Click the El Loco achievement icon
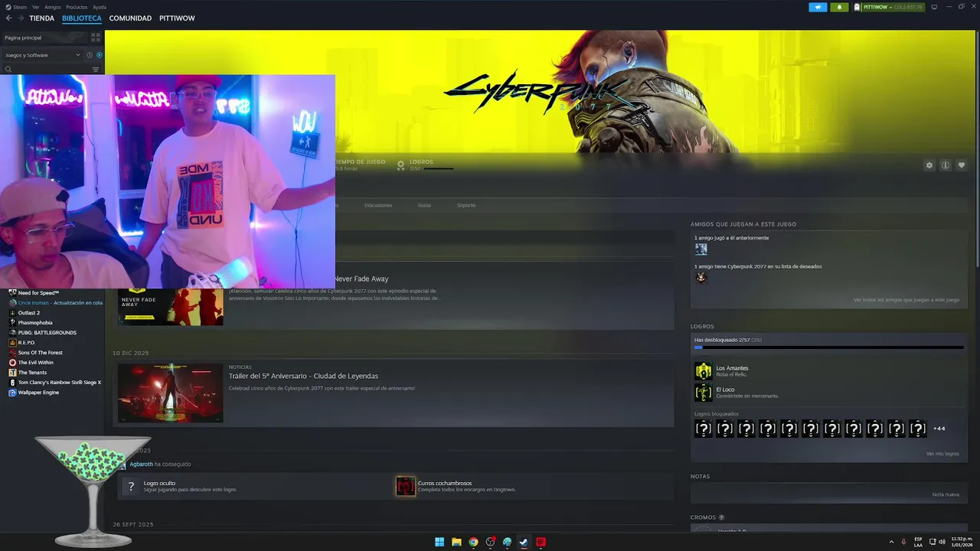 [x=703, y=393]
